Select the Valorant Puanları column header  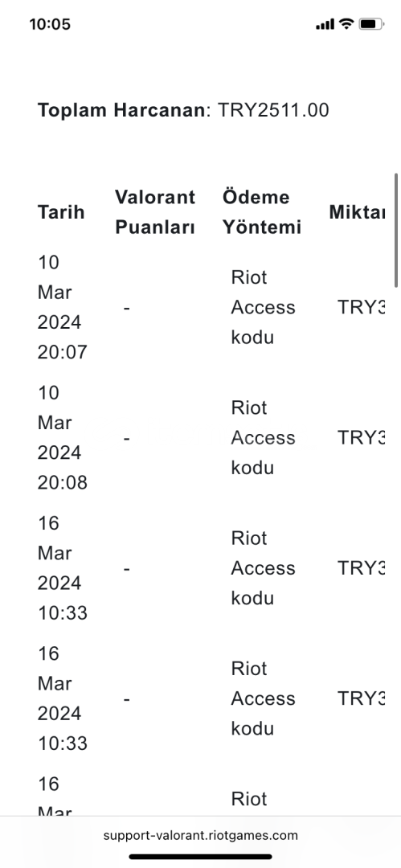(155, 212)
